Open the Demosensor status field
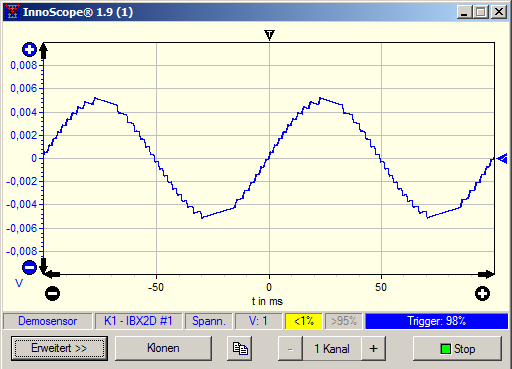The width and height of the screenshot is (512, 369). (x=48, y=321)
